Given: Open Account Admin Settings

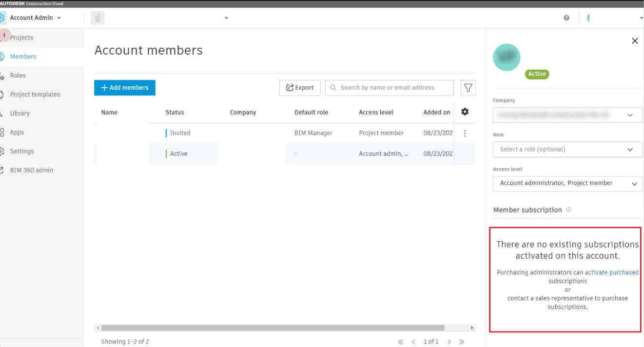Looking at the screenshot, I should click(22, 151).
